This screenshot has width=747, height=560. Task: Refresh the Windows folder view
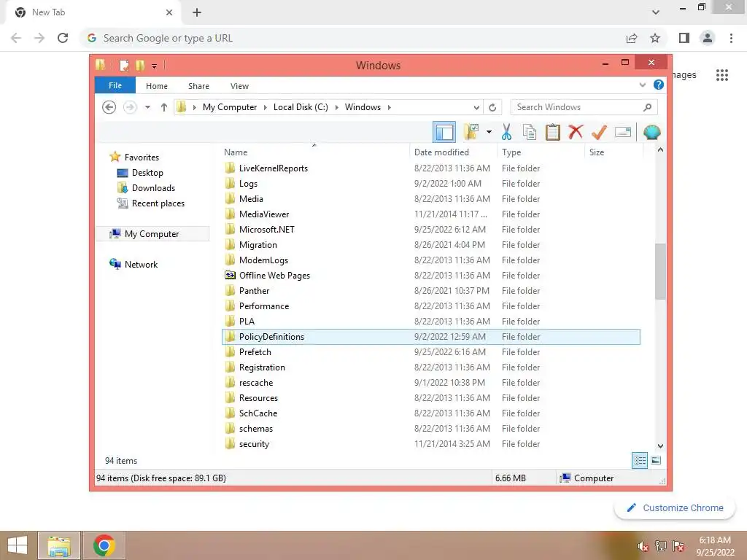point(492,108)
